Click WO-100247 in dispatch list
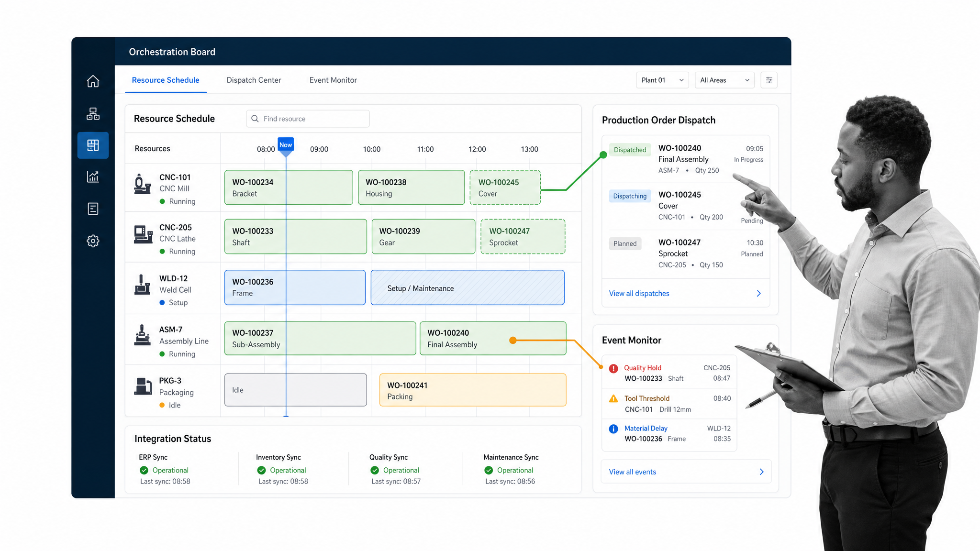This screenshot has width=980, height=551. click(x=679, y=242)
